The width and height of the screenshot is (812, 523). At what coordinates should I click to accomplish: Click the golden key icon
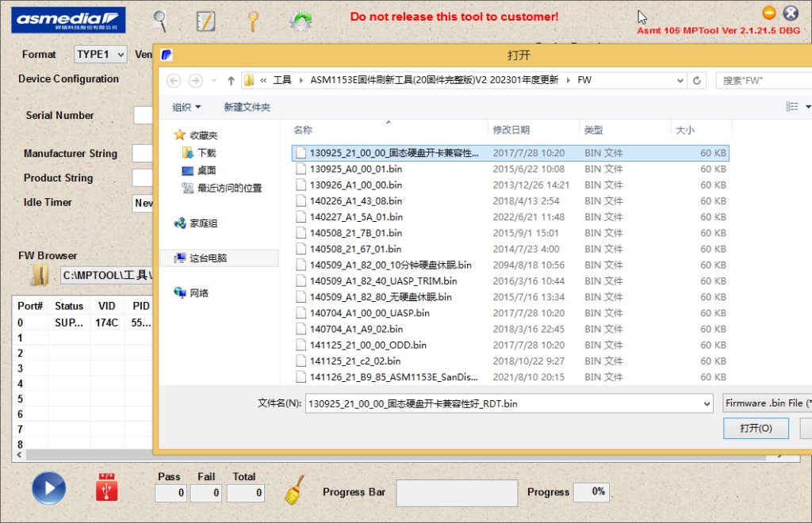(x=253, y=21)
